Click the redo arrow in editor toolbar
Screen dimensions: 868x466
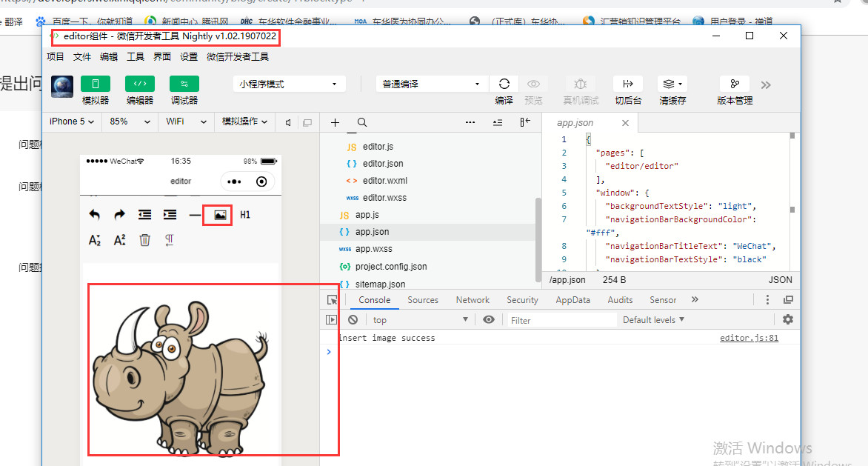(119, 215)
